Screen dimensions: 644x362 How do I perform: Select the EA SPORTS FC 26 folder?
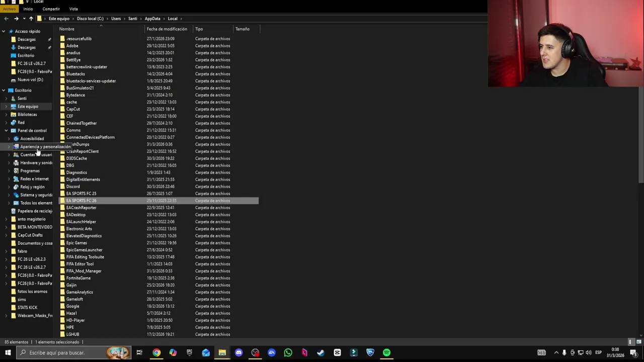(158, 201)
